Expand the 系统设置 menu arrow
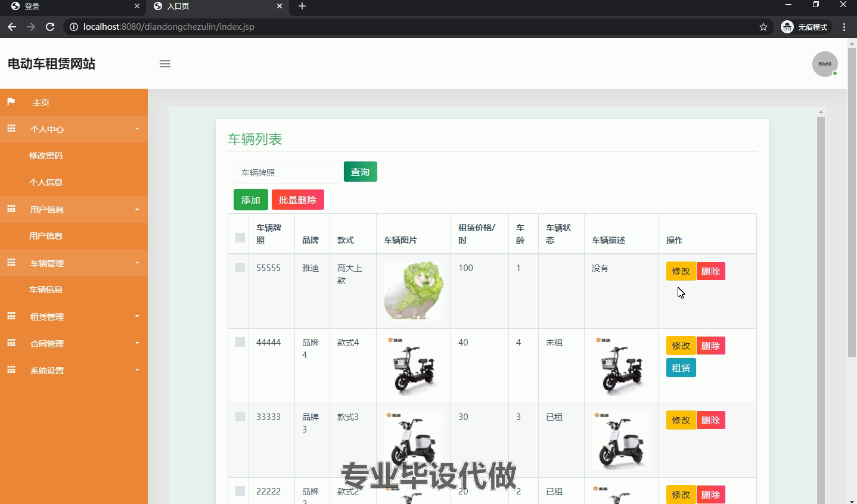 pyautogui.click(x=137, y=370)
